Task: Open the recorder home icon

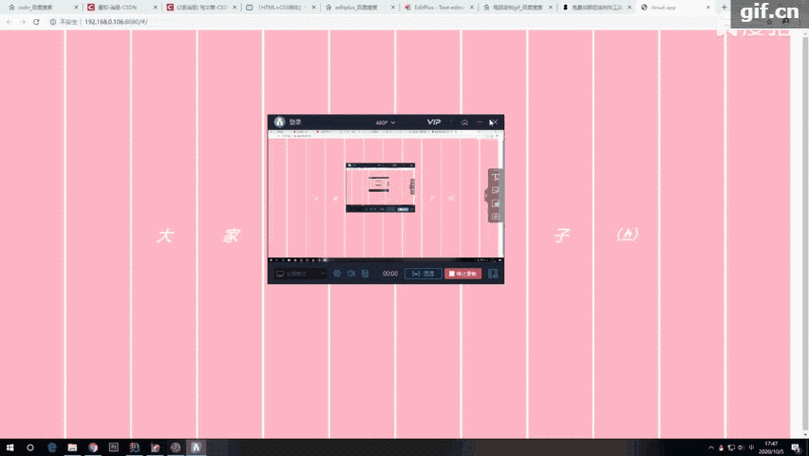Action: 465,122
